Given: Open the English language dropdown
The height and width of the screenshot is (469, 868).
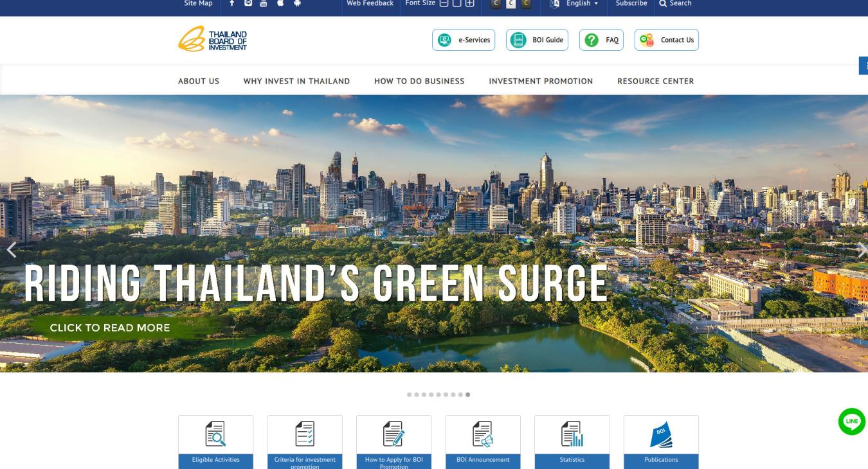Looking at the screenshot, I should coord(577,3).
